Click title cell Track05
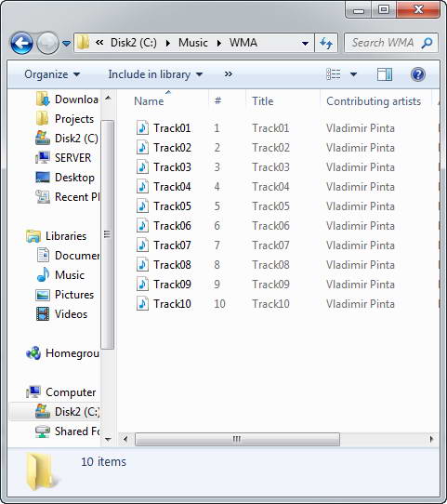 pyautogui.click(x=270, y=206)
